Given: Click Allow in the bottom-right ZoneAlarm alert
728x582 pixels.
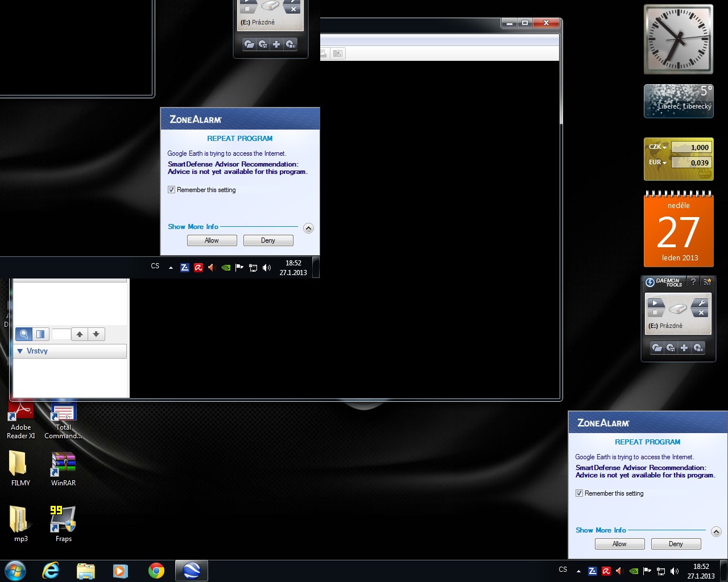Looking at the screenshot, I should [619, 544].
